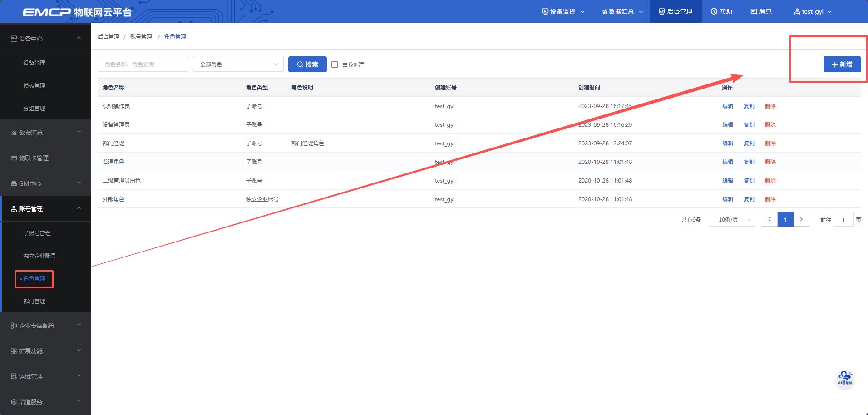This screenshot has width=868, height=415.
Task: Open the 10条/页 page size dropdown
Action: 732,220
